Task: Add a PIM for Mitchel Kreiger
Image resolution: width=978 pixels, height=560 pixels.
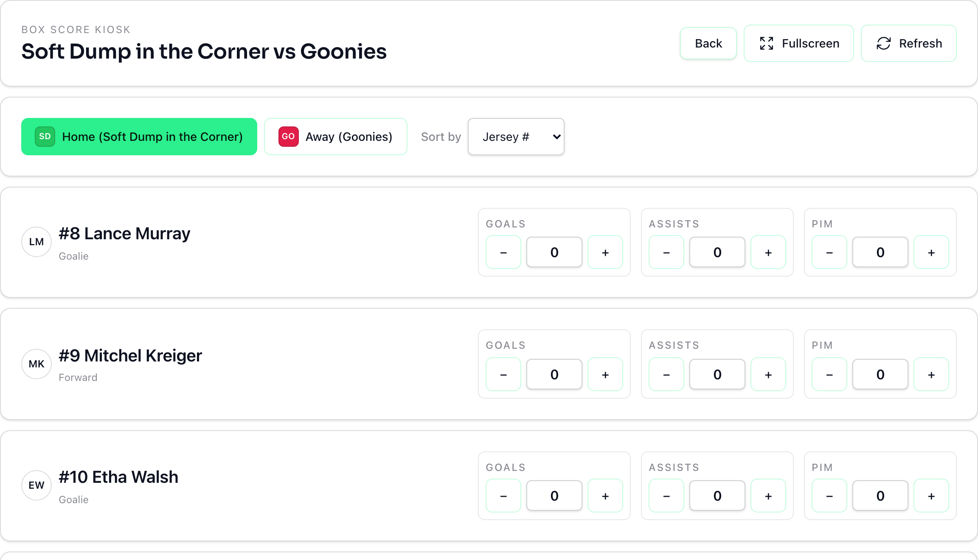Action: (x=931, y=375)
